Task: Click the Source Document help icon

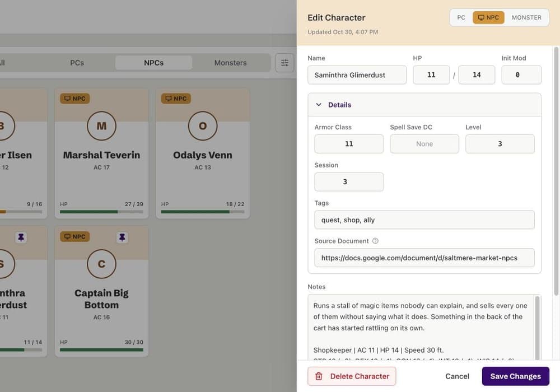Action: tap(375, 241)
